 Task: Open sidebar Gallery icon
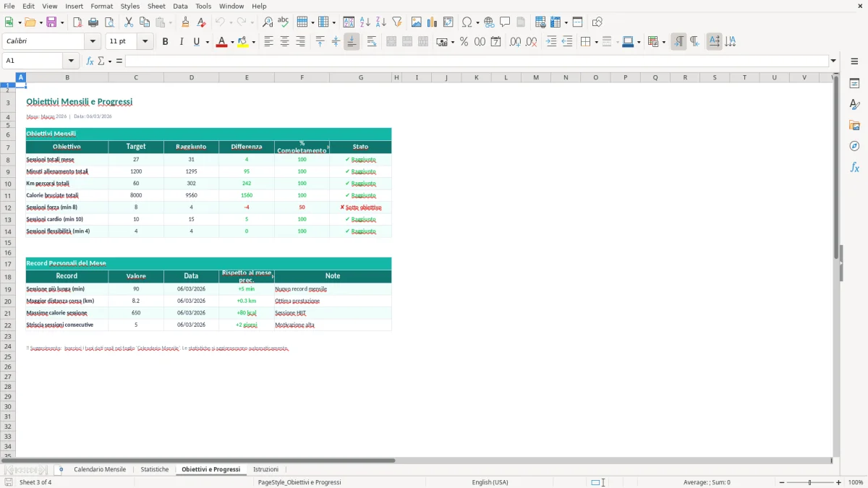coord(854,125)
